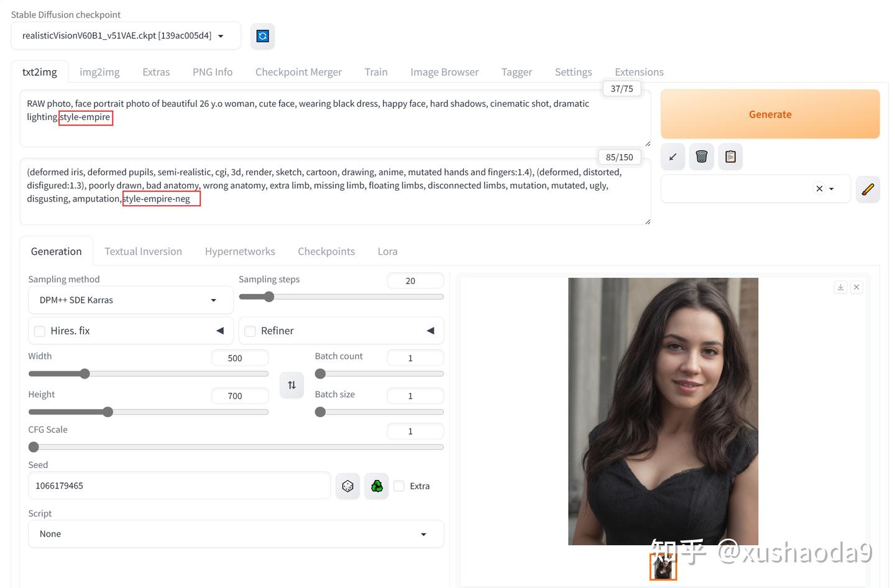895x588 pixels.
Task: Click the clipboard paste styles icon
Action: click(730, 157)
